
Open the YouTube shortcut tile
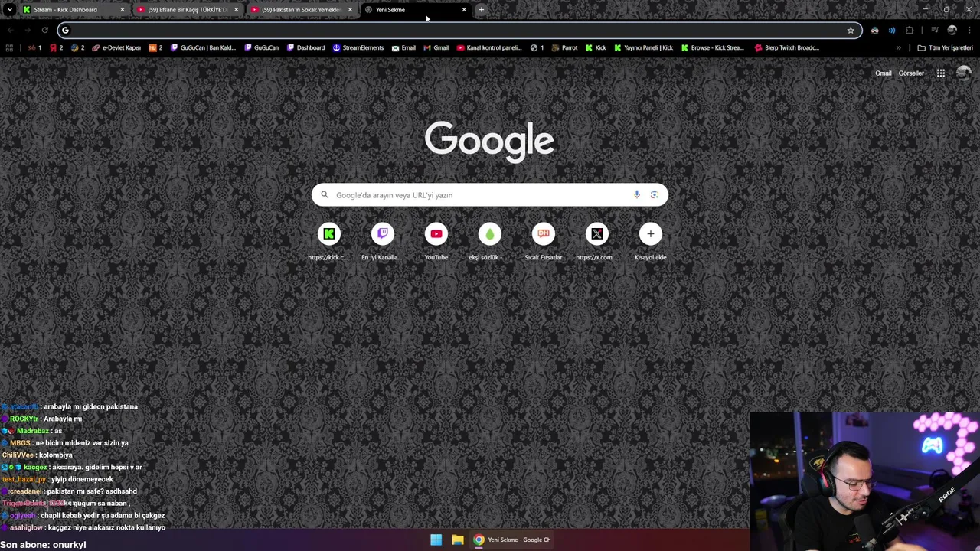click(436, 242)
